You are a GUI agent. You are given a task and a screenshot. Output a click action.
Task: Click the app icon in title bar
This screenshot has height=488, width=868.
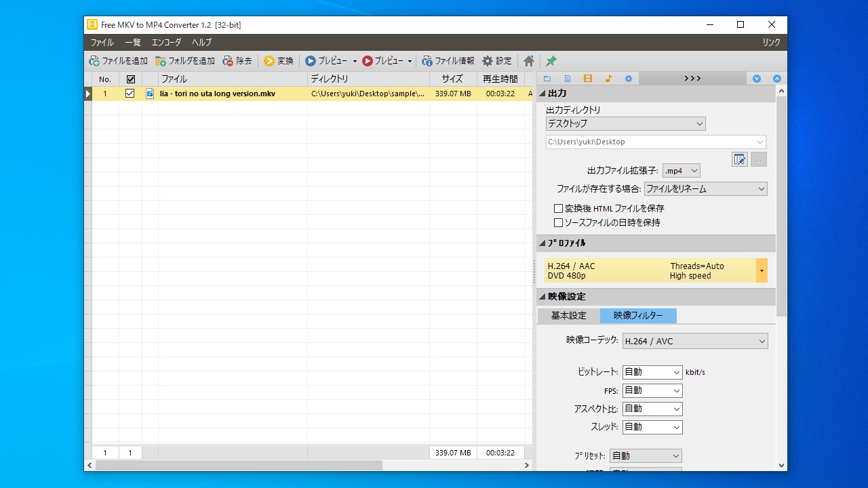[92, 25]
